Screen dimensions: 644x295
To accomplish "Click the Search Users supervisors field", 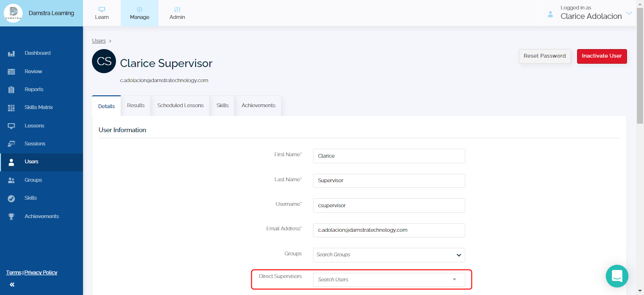I will click(x=389, y=279).
